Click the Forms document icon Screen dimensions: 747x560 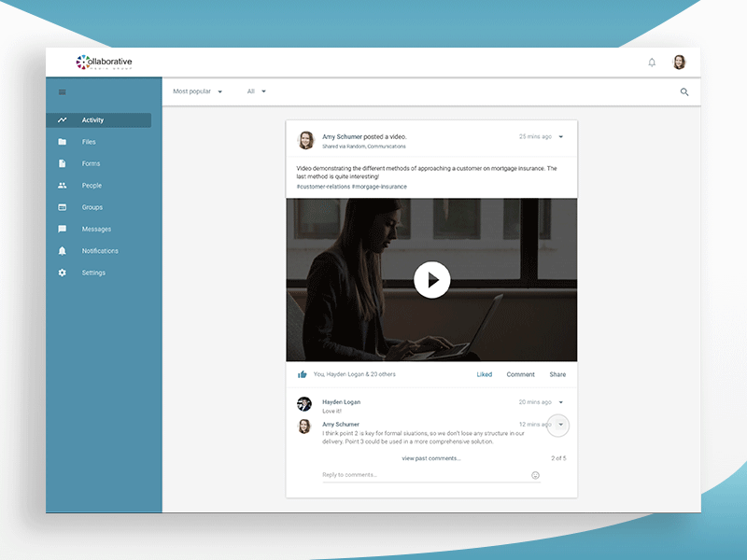[62, 163]
